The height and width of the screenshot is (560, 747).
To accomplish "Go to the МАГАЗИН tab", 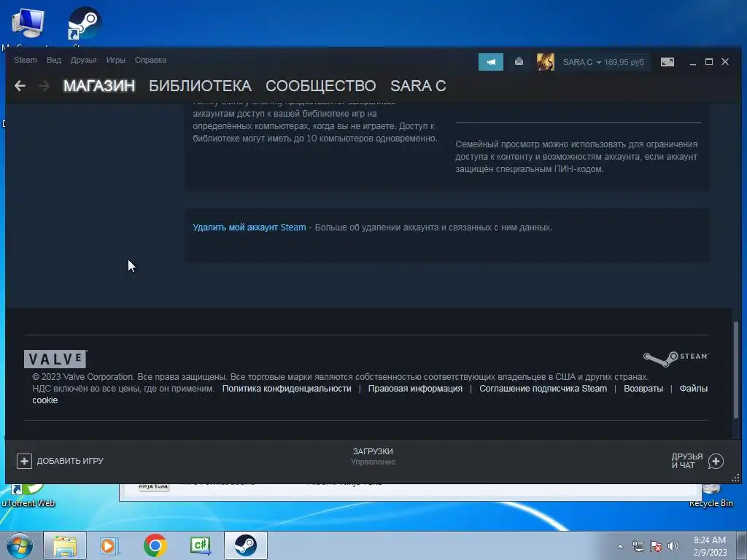I will point(99,86).
